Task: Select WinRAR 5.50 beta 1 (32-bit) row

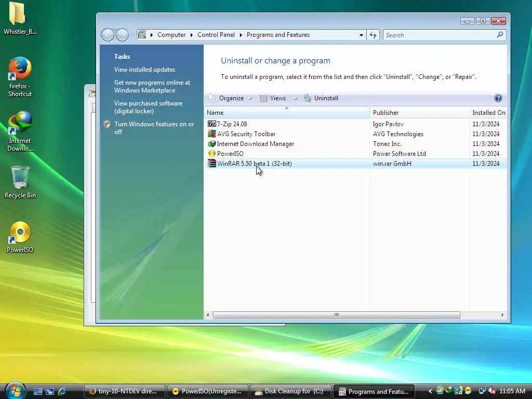Action: 355,163
